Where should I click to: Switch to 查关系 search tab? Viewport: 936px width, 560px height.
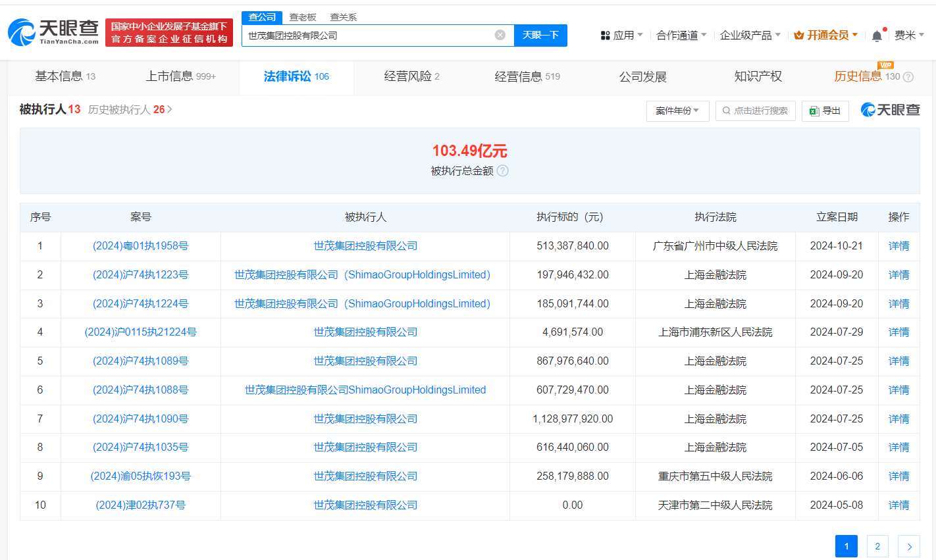(x=344, y=17)
